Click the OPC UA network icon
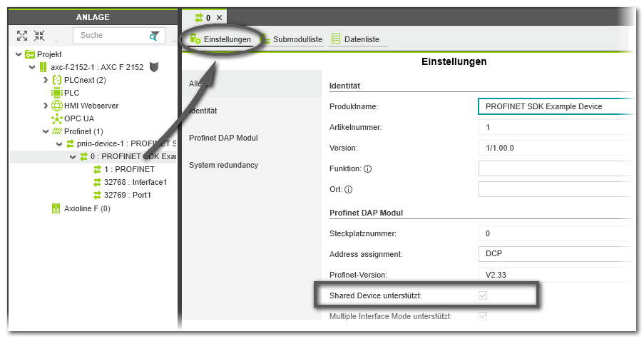This screenshot has width=644, height=339. point(57,118)
